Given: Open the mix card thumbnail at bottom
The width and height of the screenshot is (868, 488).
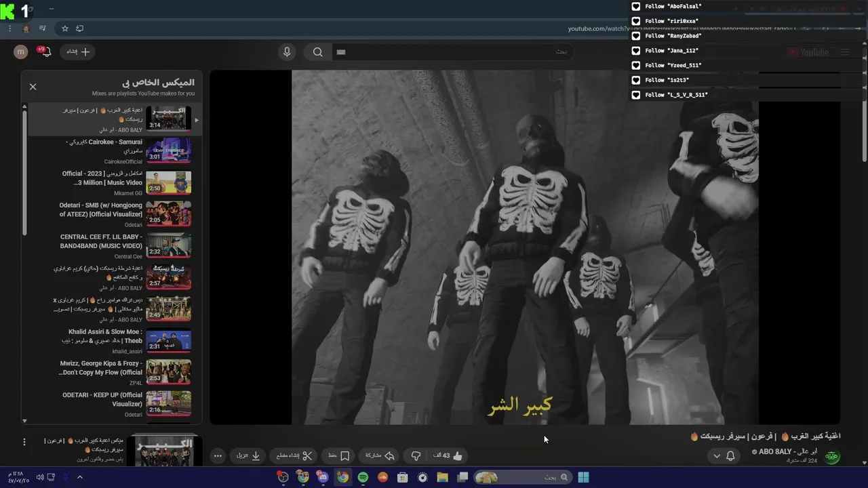Looking at the screenshot, I should (164, 451).
